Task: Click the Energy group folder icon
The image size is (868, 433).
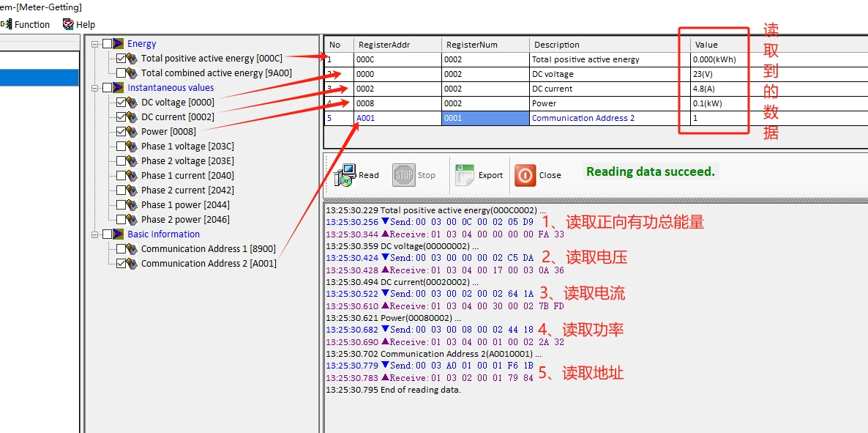Action: click(119, 44)
